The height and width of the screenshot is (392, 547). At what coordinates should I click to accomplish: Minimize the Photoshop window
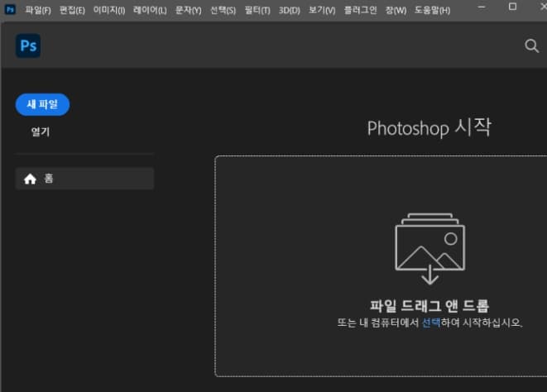482,7
